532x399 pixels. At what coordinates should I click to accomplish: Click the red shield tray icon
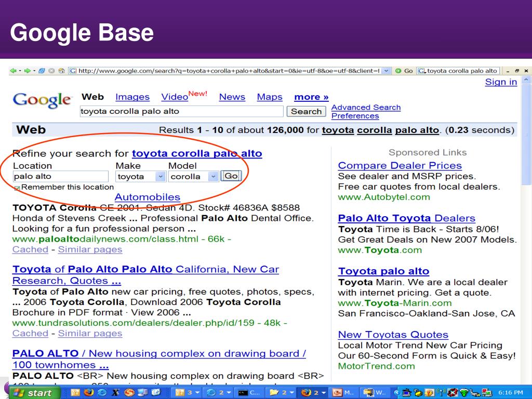click(x=453, y=393)
